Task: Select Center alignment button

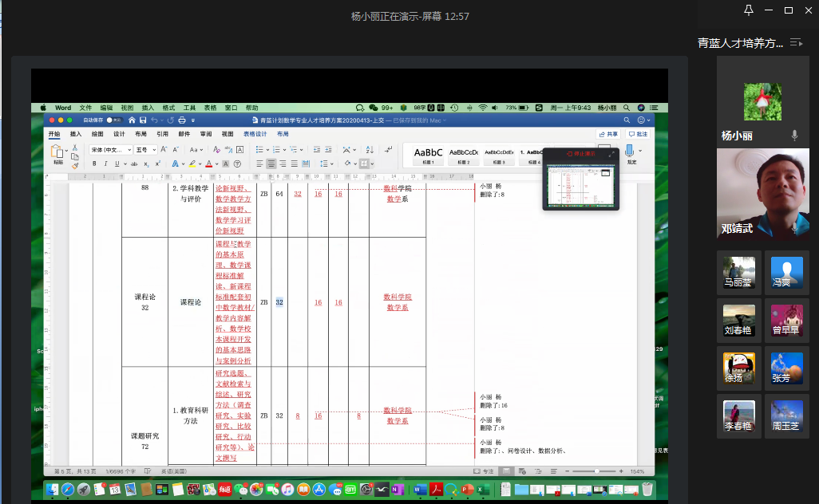Action: pos(271,163)
